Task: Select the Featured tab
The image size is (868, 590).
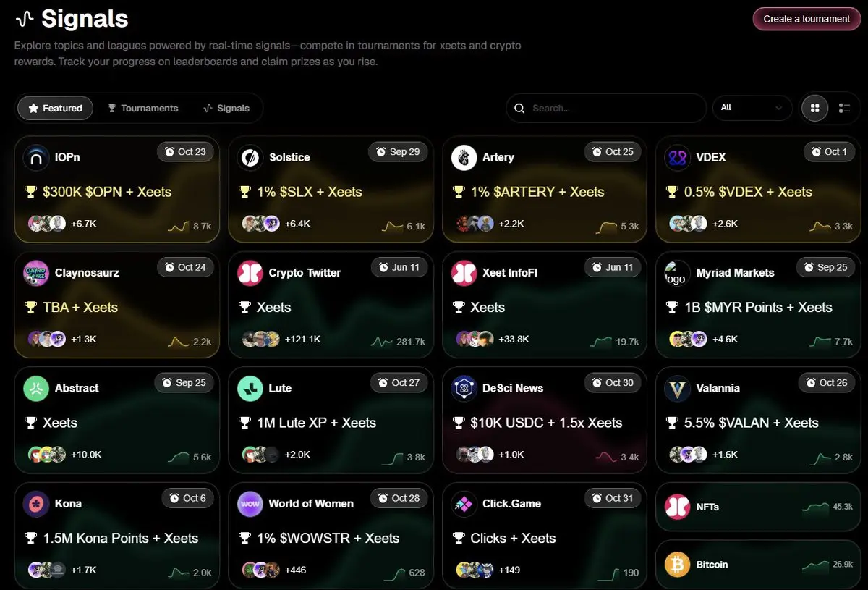Action: pos(56,108)
